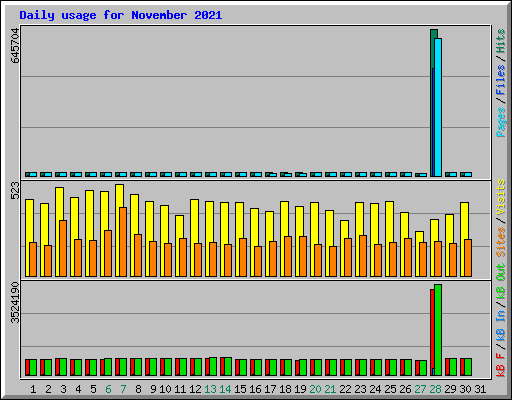Click the 'Files' legend label
The image size is (512, 400).
click(x=501, y=80)
